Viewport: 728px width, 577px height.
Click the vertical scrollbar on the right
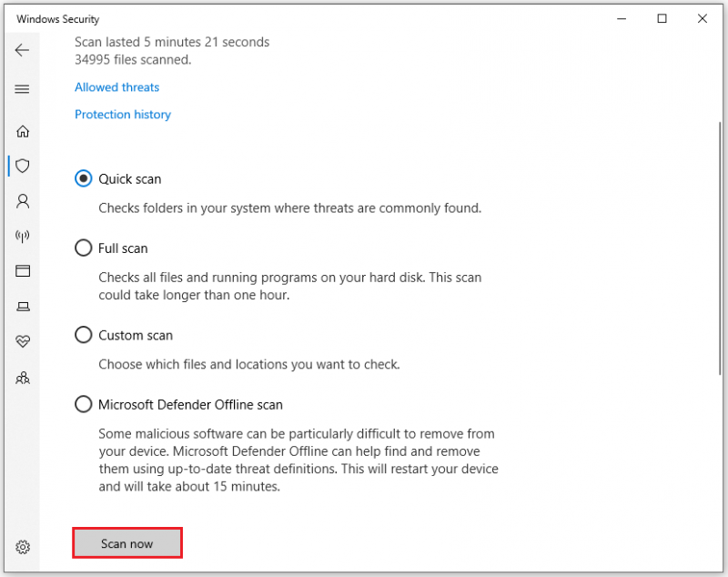pos(721,248)
